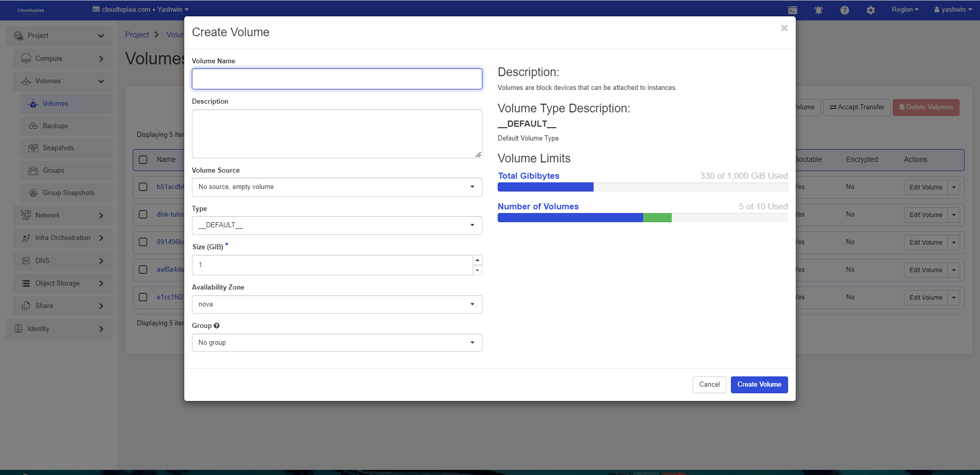Click the notifications bell icon
This screenshot has width=980, height=475.
[x=818, y=10]
